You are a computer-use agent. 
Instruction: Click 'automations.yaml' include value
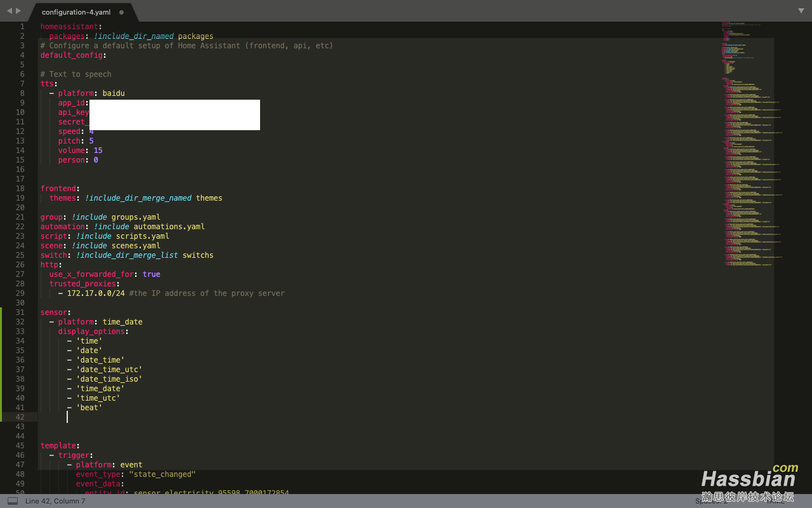[x=169, y=227]
